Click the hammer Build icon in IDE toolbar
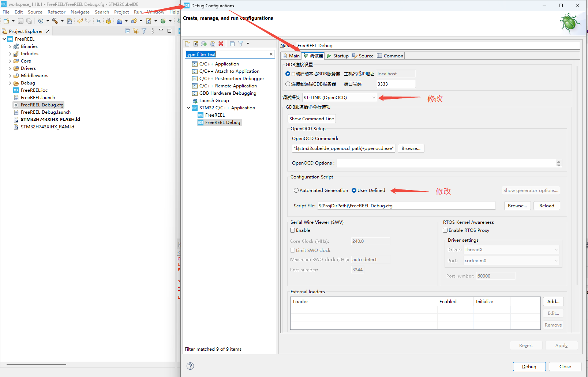 tap(55, 21)
